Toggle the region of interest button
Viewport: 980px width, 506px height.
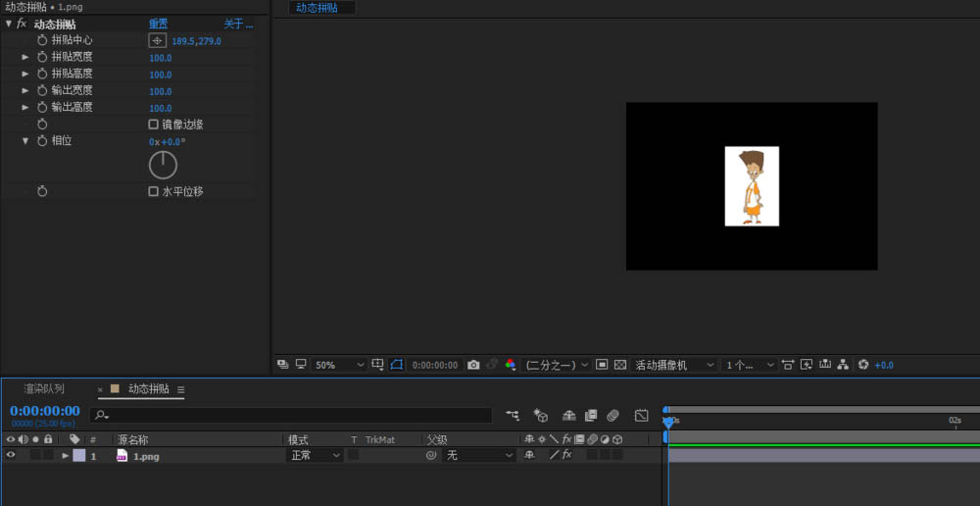click(602, 365)
